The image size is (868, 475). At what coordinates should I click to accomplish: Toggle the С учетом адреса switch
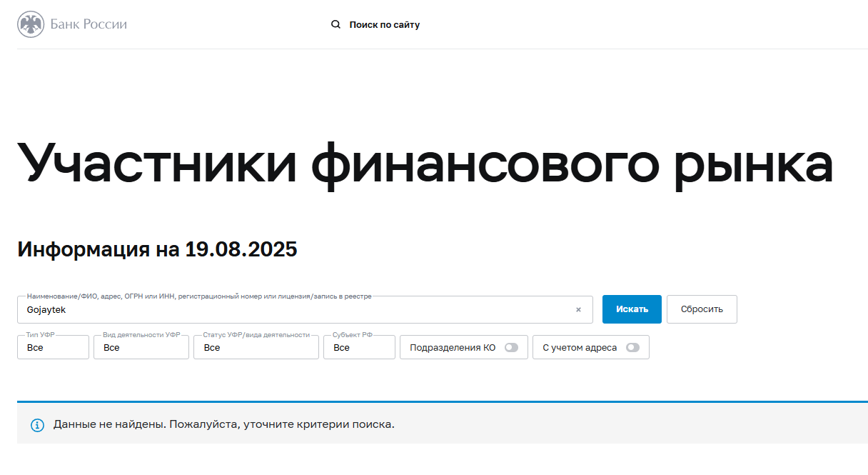632,348
